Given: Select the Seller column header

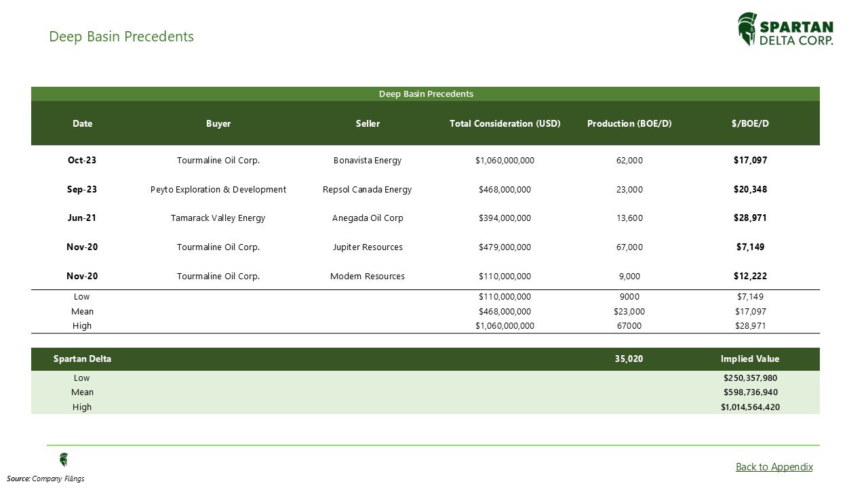Looking at the screenshot, I should 368,123.
